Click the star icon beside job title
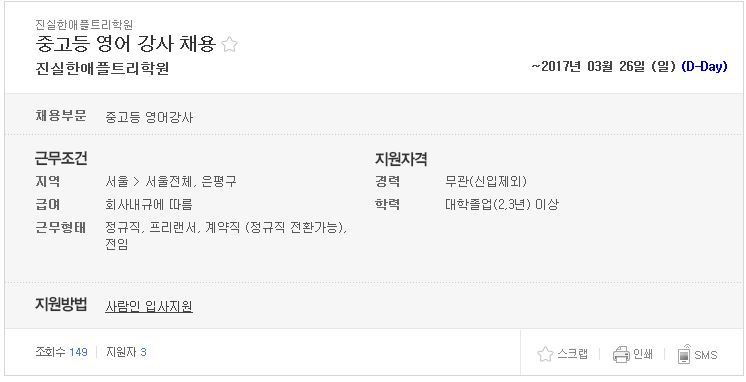 [229, 45]
